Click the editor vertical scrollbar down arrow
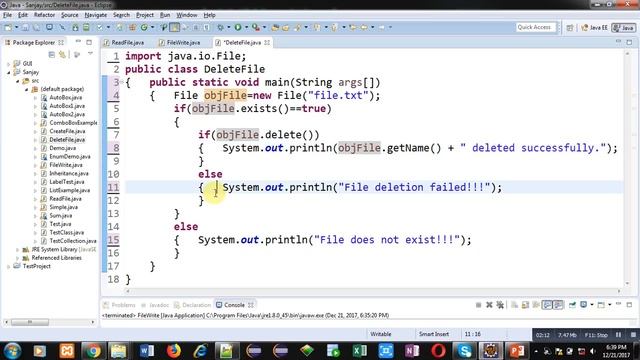This screenshot has height=360, width=640. [x=627, y=283]
